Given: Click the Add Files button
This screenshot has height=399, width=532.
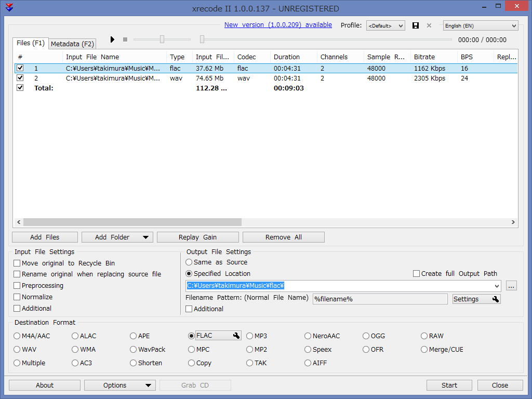Looking at the screenshot, I should pyautogui.click(x=45, y=237).
